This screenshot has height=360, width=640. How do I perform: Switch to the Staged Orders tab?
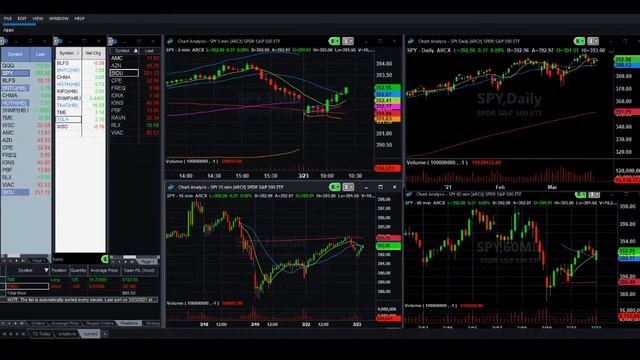tap(100, 323)
